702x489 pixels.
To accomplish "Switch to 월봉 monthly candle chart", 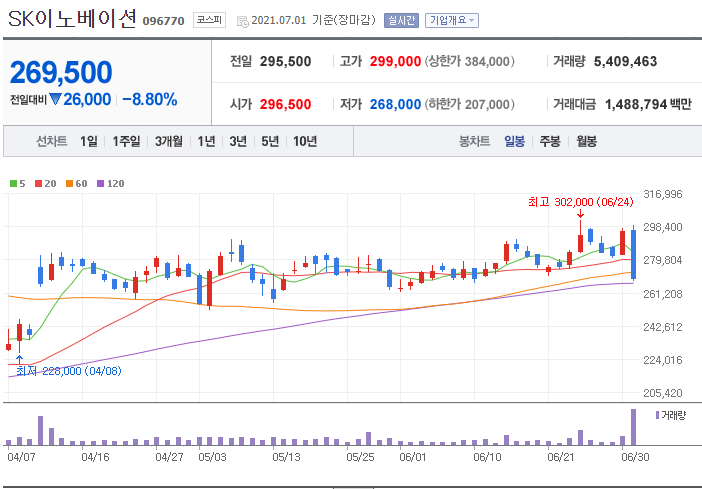I will pyautogui.click(x=586, y=142).
